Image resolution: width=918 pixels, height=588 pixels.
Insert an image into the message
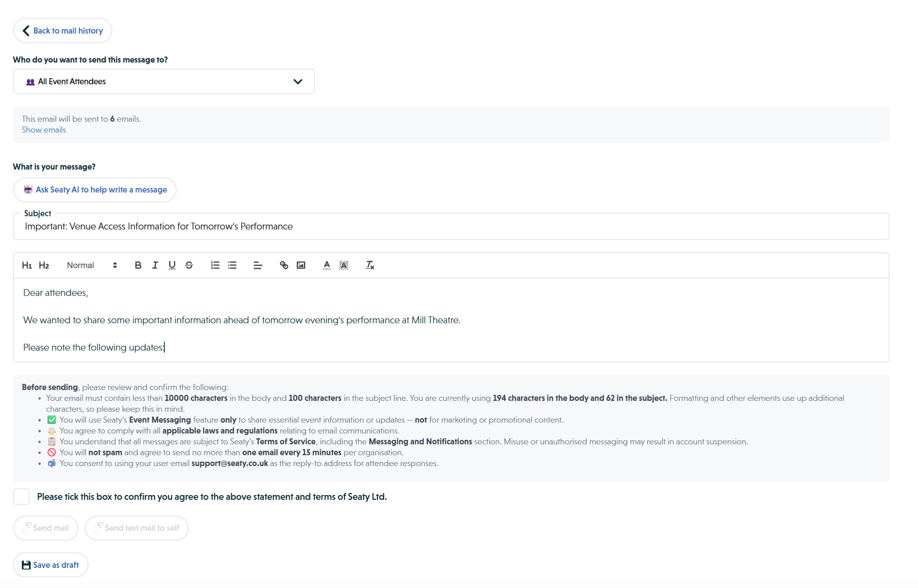pos(301,265)
